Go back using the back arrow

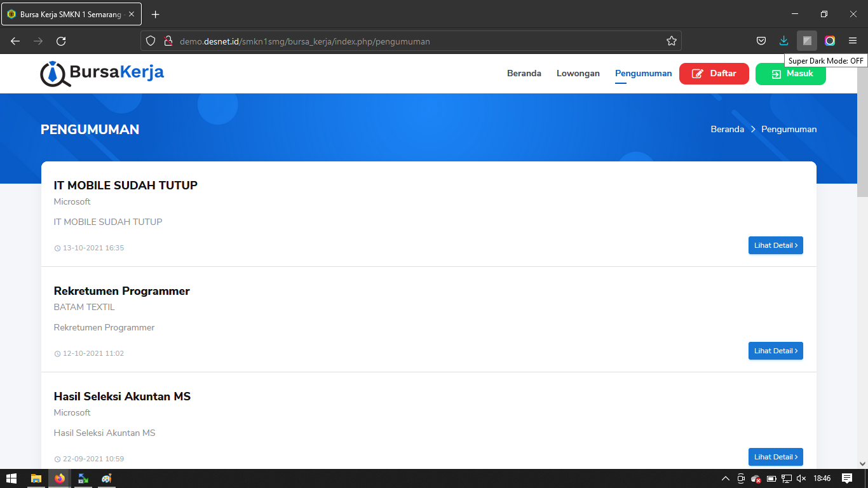15,41
